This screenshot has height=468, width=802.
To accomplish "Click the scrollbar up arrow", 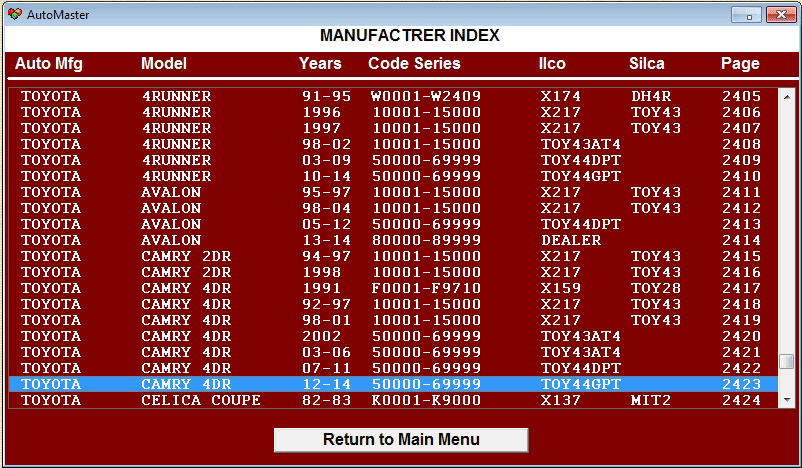I will pos(787,96).
